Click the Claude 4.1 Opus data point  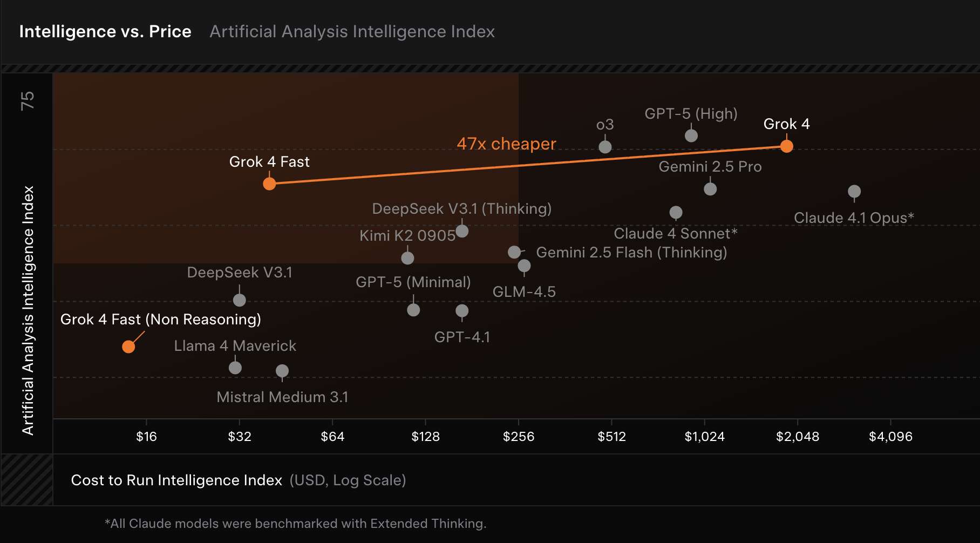pos(854,192)
